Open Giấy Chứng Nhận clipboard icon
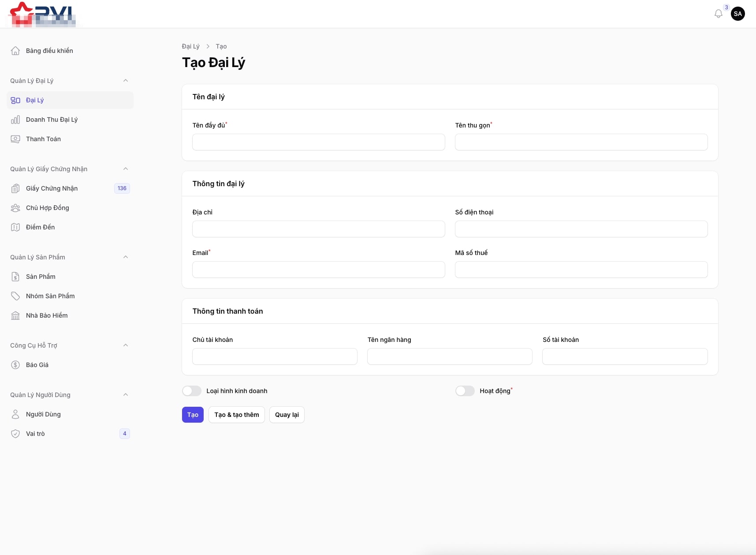Viewport: 756px width, 555px height. 15,188
